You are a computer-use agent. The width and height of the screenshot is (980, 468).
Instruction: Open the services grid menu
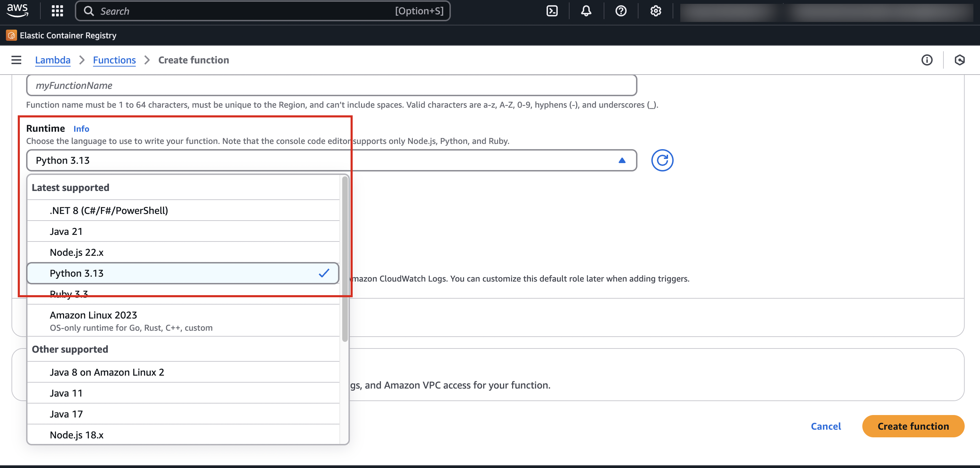pyautogui.click(x=57, y=11)
